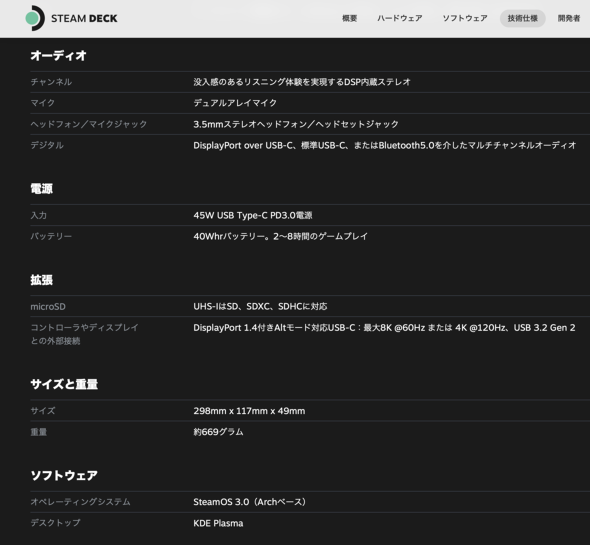Click the ソフトウェア section heading

64,475
